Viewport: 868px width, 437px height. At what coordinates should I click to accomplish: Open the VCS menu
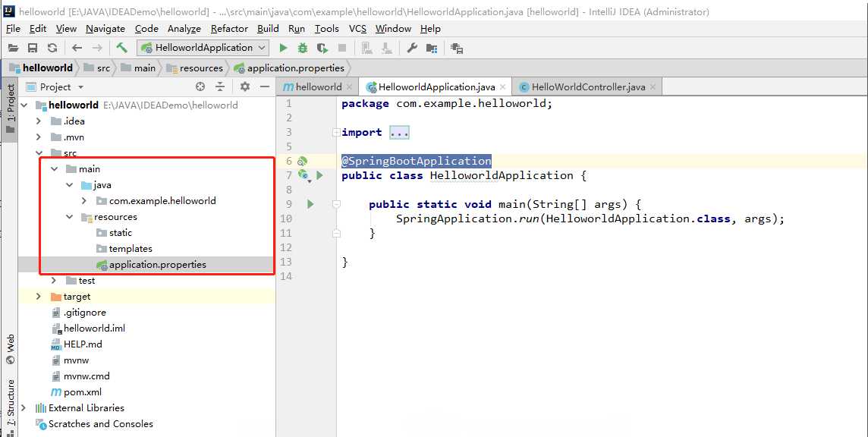point(357,29)
